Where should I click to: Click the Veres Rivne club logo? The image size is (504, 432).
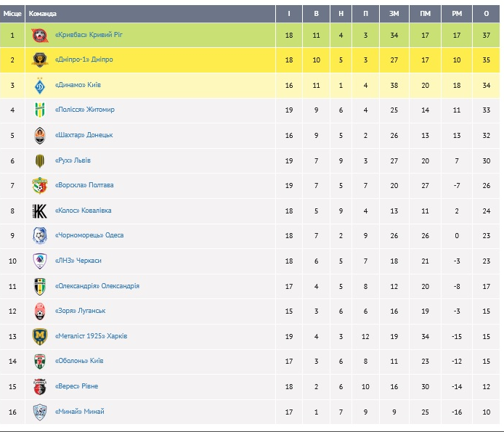click(x=39, y=386)
